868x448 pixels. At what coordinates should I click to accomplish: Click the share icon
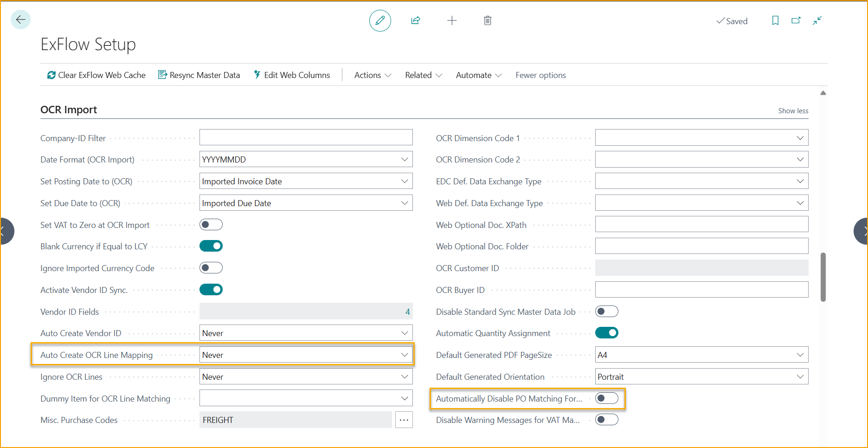[416, 20]
